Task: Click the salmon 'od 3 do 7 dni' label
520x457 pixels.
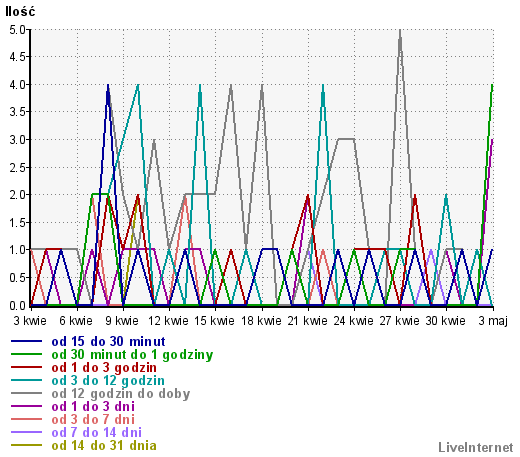Action: pyautogui.click(x=93, y=419)
